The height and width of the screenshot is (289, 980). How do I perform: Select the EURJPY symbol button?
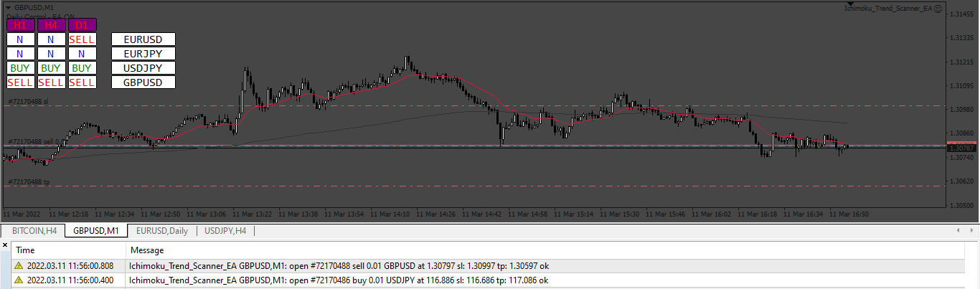pyautogui.click(x=143, y=54)
